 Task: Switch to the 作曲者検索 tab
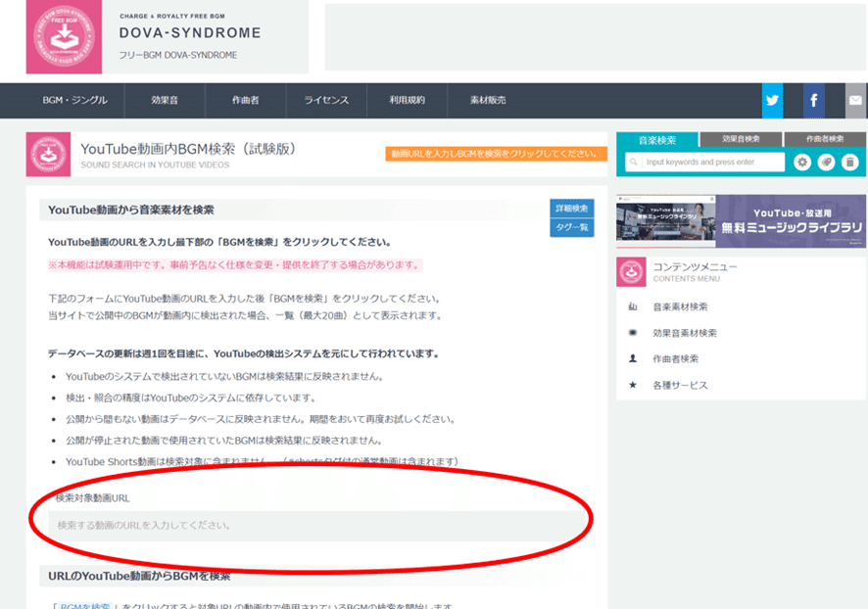pyautogui.click(x=825, y=139)
